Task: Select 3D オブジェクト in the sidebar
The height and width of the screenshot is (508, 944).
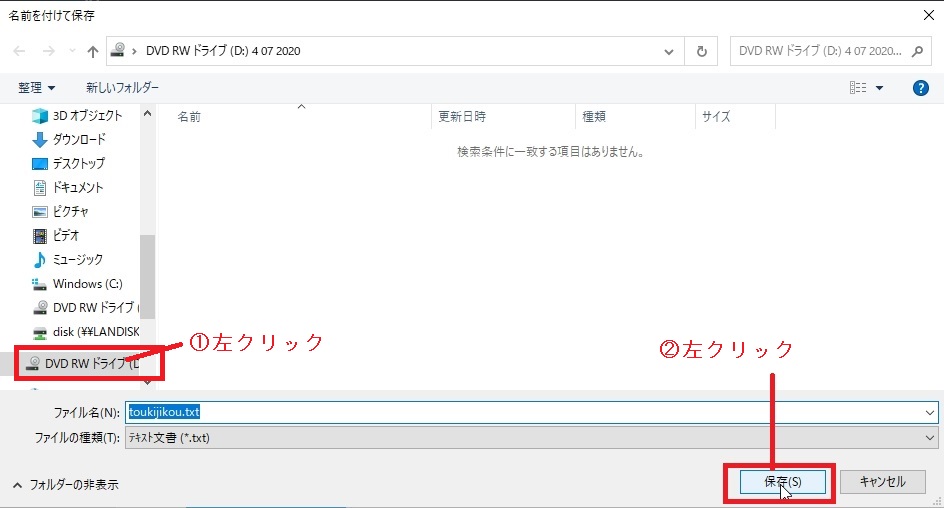Action: [86, 115]
